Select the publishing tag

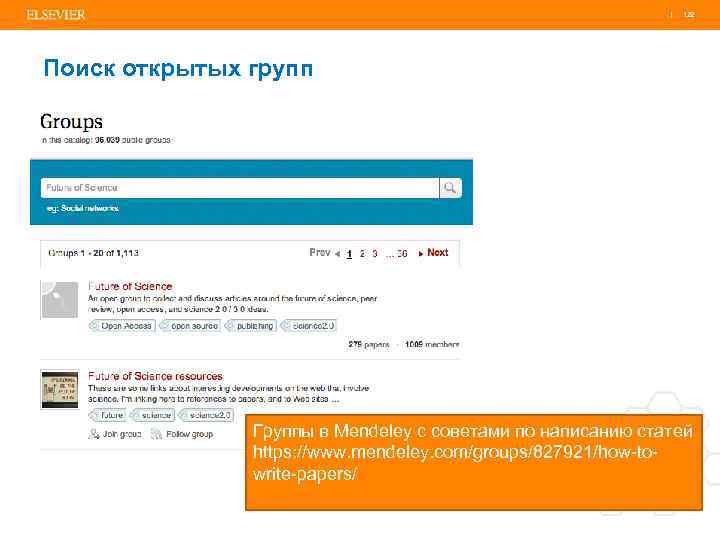coord(251,326)
